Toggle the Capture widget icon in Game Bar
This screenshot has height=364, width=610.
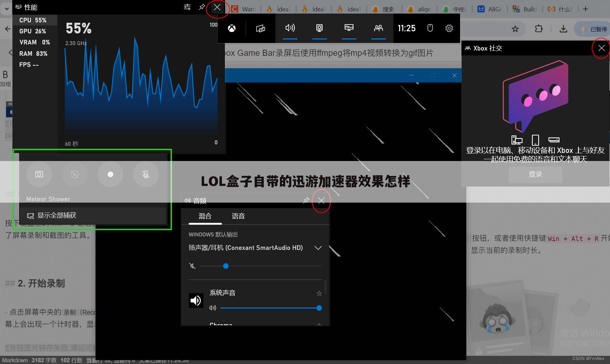[x=319, y=28]
